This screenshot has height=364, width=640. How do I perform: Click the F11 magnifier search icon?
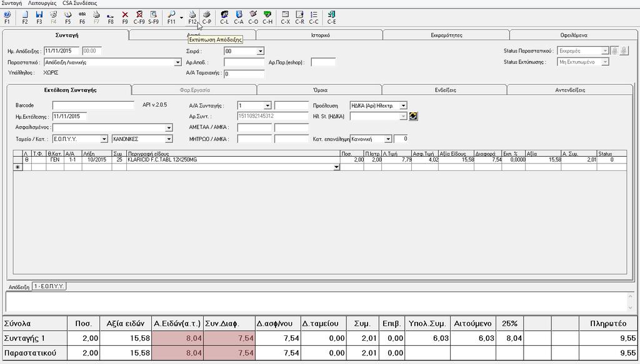tap(171, 17)
